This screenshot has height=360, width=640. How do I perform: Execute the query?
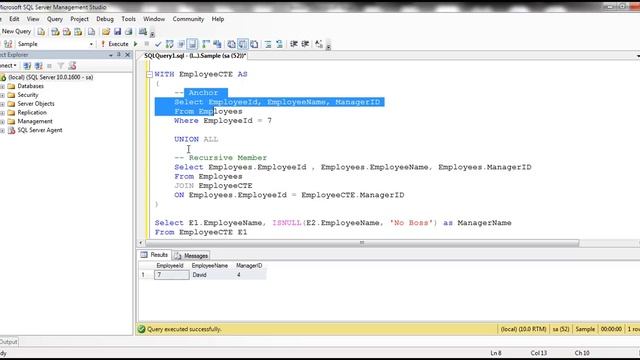tap(115, 44)
